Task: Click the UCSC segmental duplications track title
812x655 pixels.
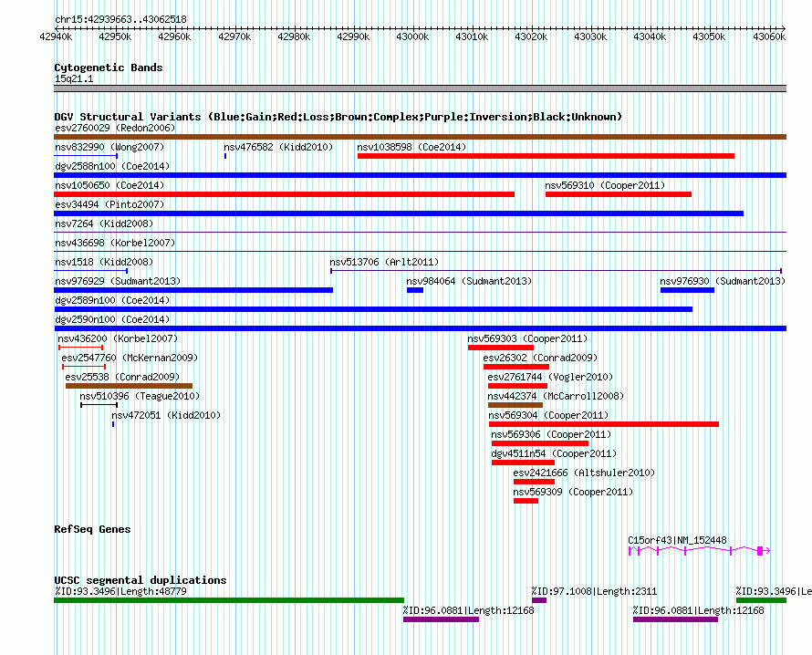Action: [141, 580]
